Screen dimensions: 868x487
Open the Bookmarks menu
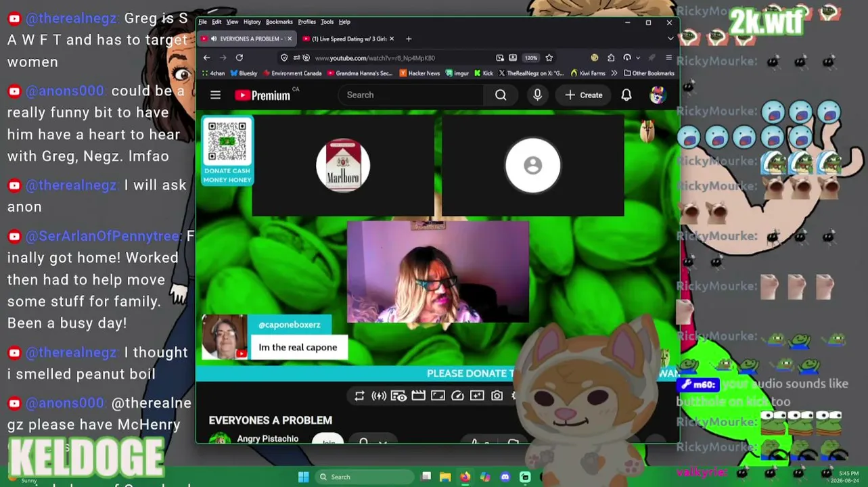coord(279,22)
